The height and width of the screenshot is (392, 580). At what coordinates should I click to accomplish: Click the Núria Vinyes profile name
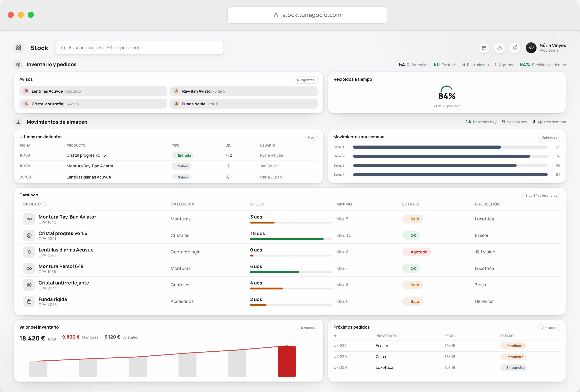553,45
